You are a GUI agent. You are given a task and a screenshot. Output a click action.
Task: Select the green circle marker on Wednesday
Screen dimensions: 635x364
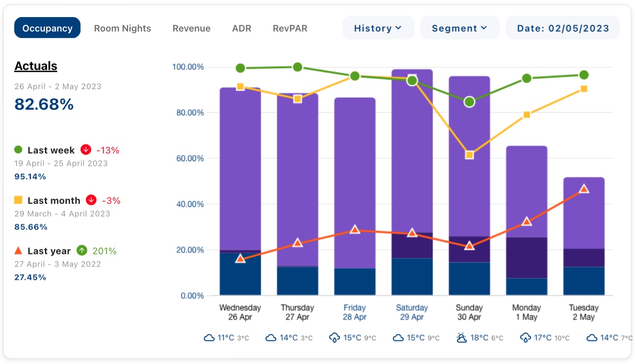[240, 68]
